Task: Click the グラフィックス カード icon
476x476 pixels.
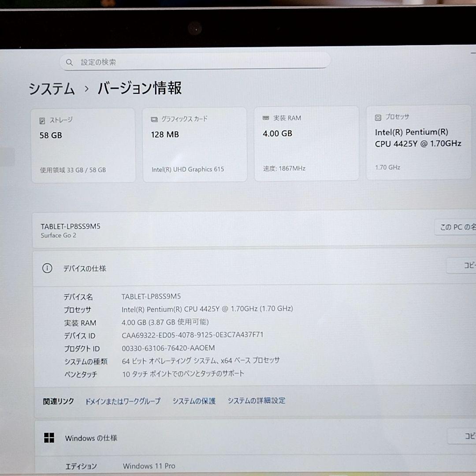Action: click(153, 118)
